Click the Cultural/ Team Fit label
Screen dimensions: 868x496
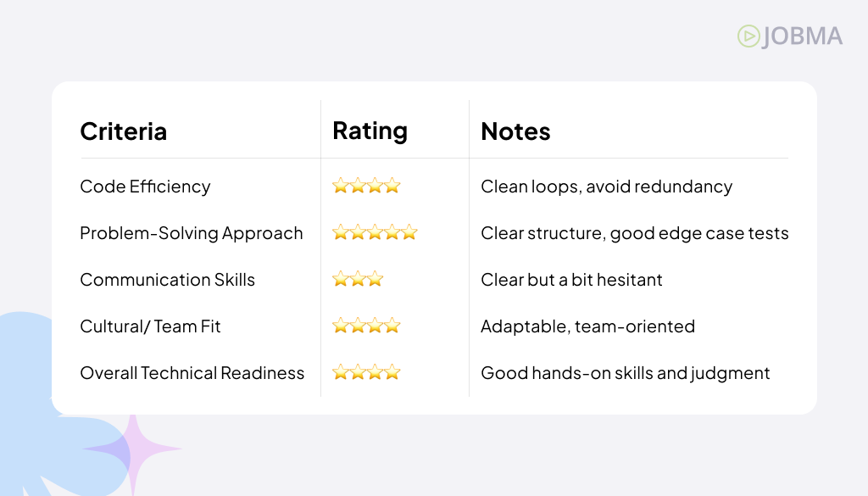[x=151, y=326]
